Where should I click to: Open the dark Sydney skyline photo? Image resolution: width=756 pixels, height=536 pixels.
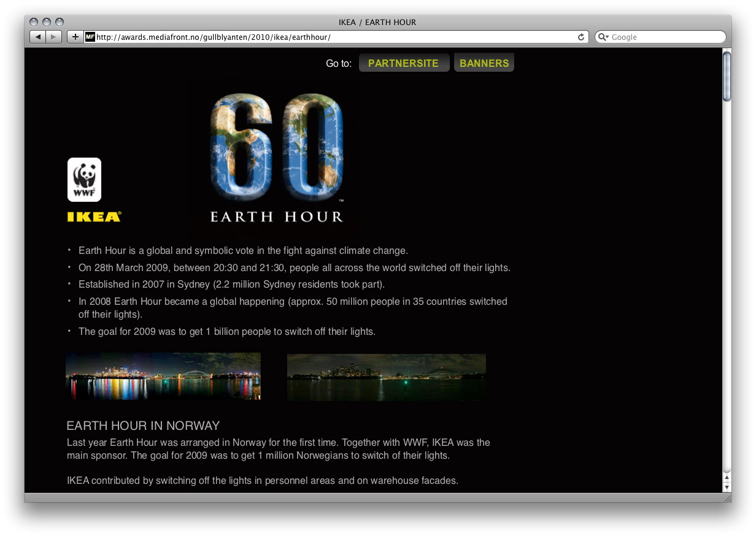click(387, 377)
